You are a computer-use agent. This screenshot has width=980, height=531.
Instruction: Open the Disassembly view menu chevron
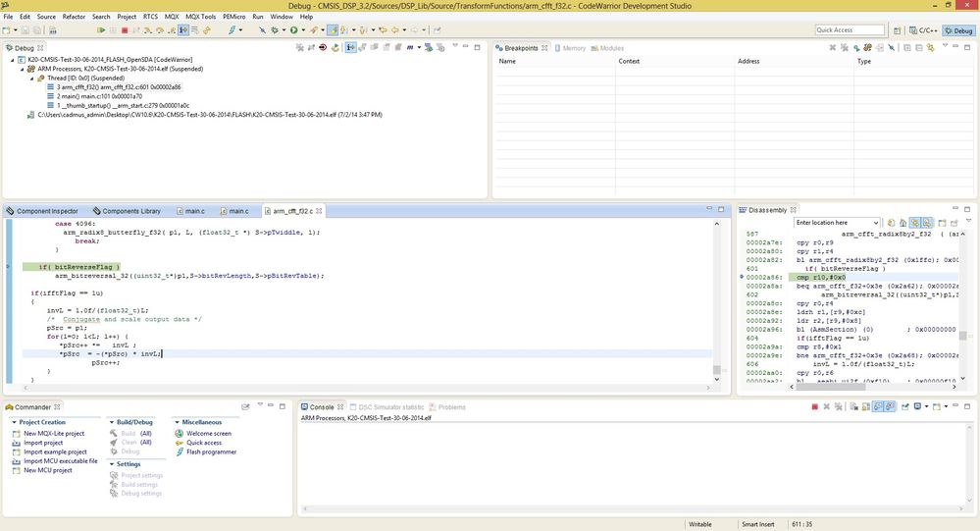[969, 220]
